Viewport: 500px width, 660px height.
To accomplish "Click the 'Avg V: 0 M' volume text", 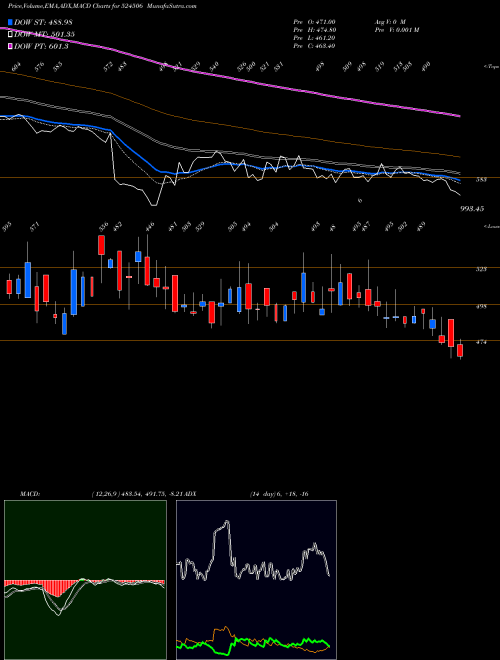I will 389,21.
